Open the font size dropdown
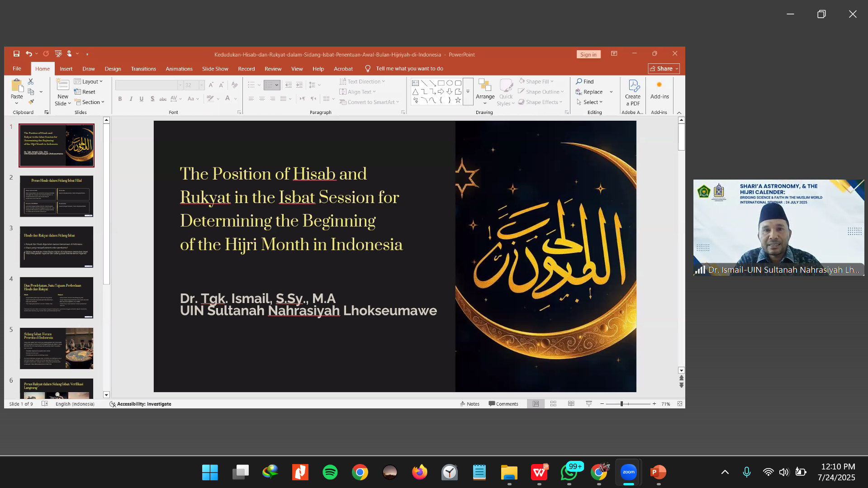Viewport: 868px width, 488px height. coord(200,85)
